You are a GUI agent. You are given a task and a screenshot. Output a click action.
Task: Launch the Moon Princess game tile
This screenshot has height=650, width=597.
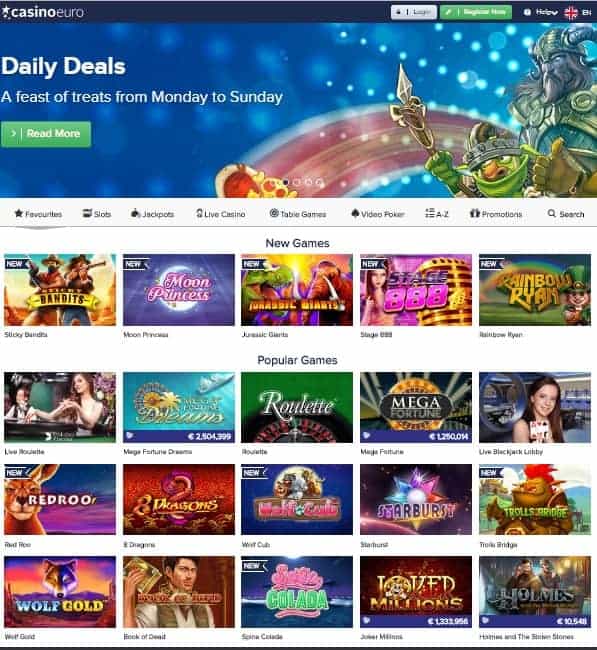pos(179,290)
